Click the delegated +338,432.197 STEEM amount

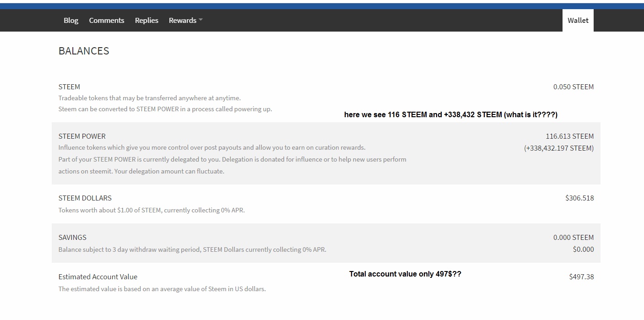pyautogui.click(x=558, y=148)
